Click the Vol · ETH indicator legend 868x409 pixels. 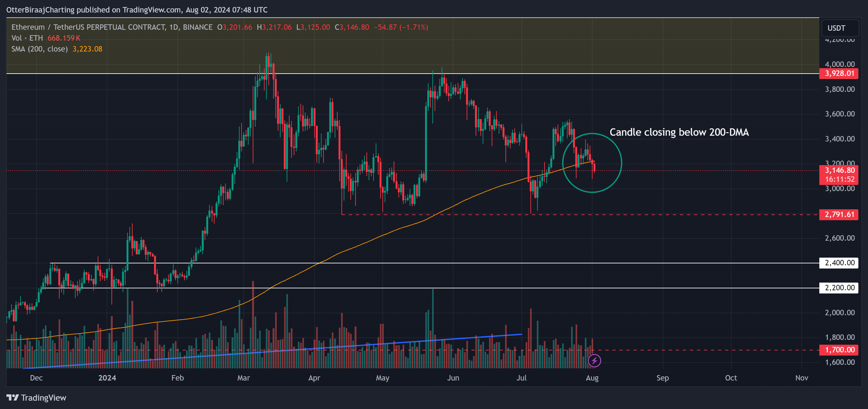[x=27, y=38]
